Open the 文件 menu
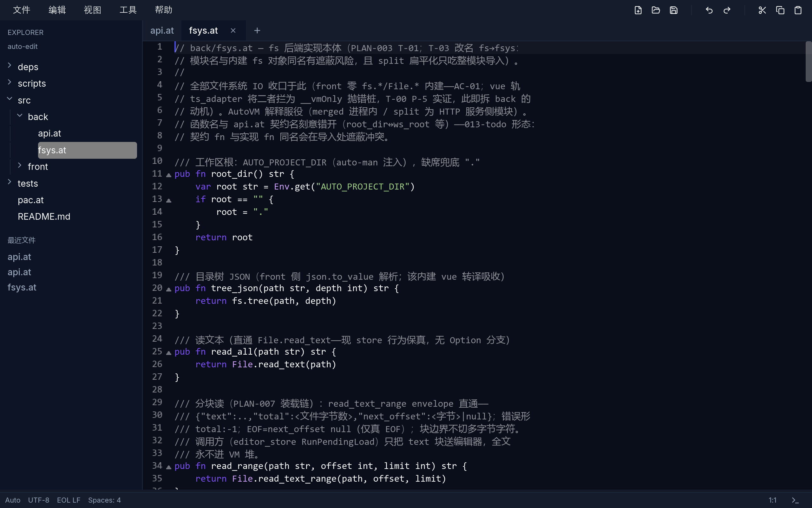This screenshot has width=812, height=508. [x=22, y=10]
